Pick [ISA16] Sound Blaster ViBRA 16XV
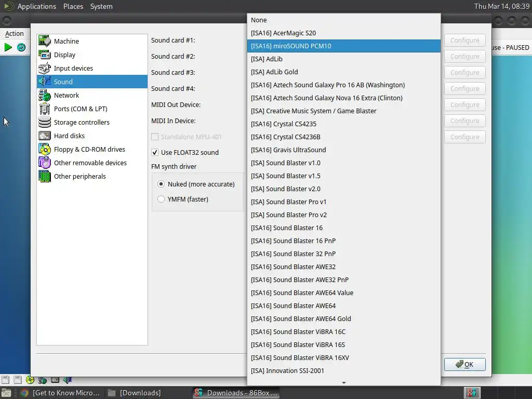The image size is (532, 399). point(344,357)
